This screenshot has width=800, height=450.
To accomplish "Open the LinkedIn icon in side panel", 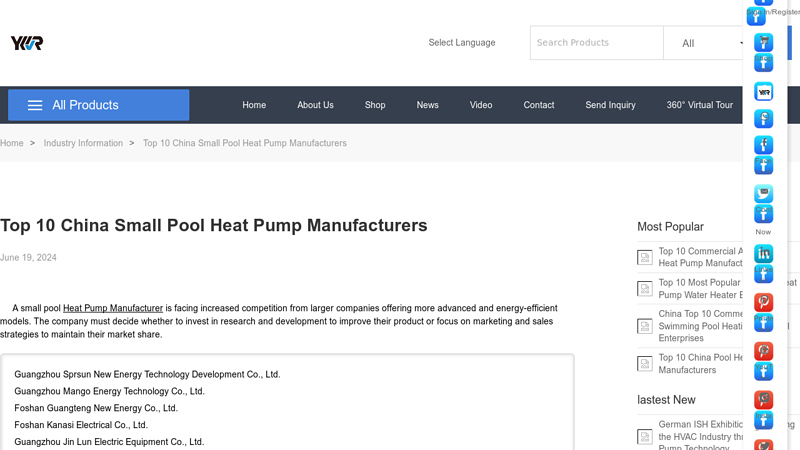I will (x=763, y=254).
